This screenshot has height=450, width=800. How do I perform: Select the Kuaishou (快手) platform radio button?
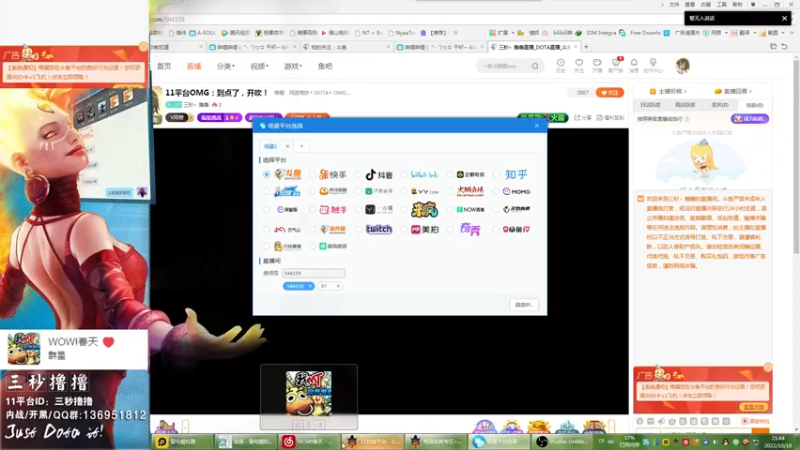point(312,174)
